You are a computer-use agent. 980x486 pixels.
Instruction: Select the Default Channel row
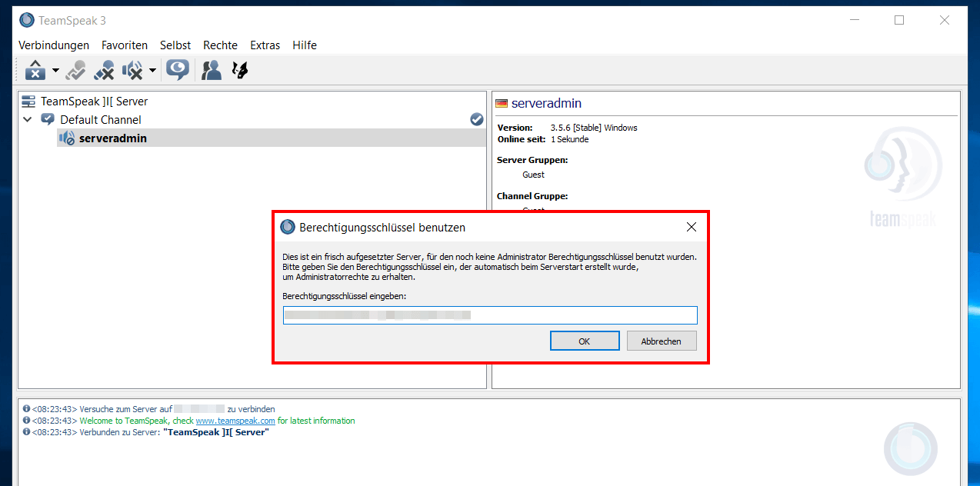point(253,119)
